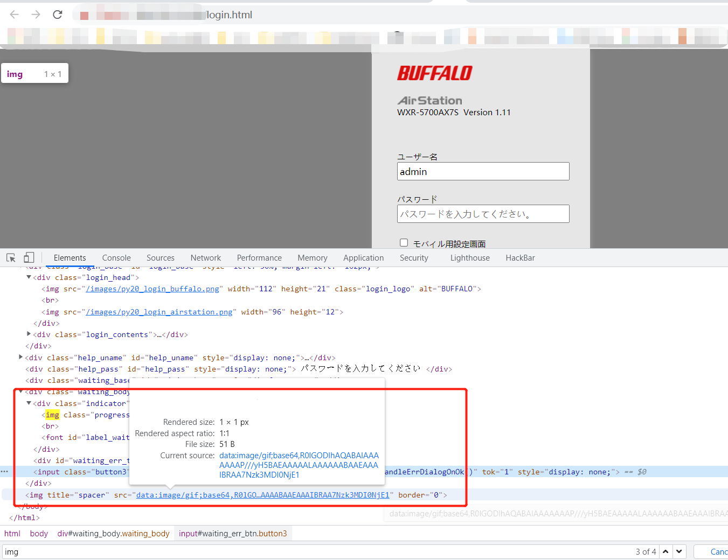Toggle the モバイル用設定画面 checkbox
This screenshot has width=728, height=560.
pos(404,243)
